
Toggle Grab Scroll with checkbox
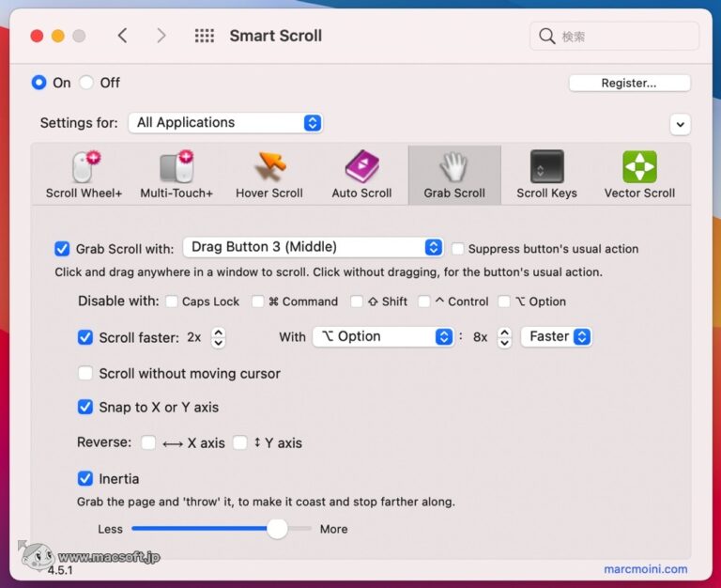pos(62,249)
